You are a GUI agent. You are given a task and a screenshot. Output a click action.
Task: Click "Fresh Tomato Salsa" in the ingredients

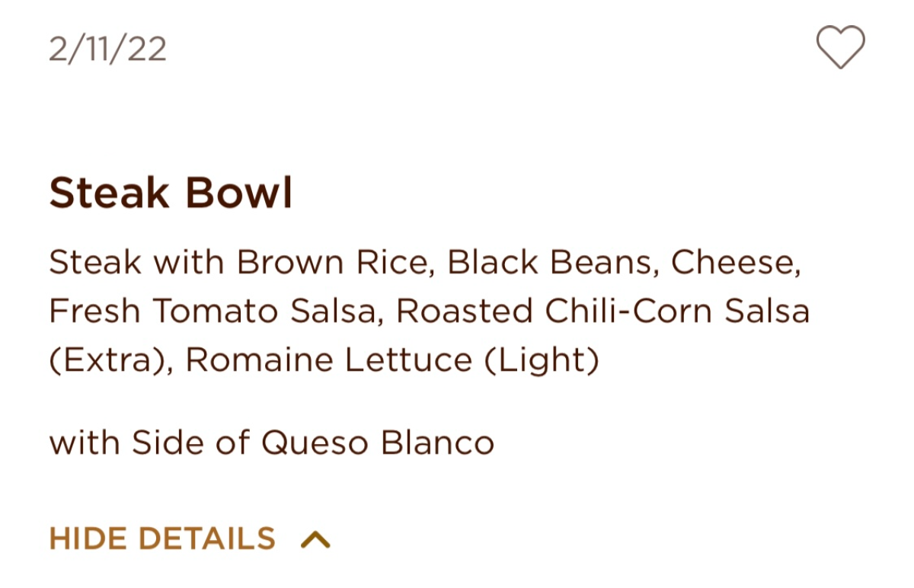coord(215,312)
